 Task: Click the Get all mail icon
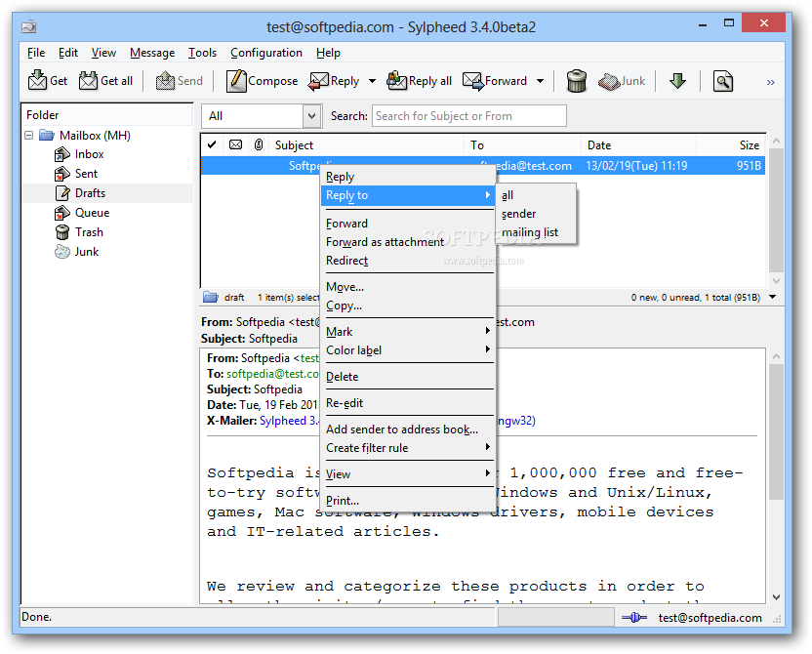(88, 81)
